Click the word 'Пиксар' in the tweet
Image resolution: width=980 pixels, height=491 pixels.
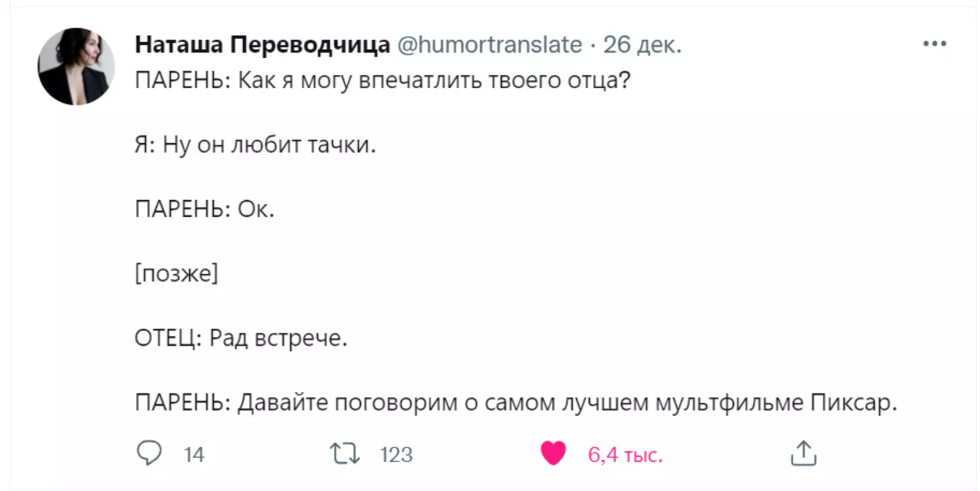tap(853, 402)
